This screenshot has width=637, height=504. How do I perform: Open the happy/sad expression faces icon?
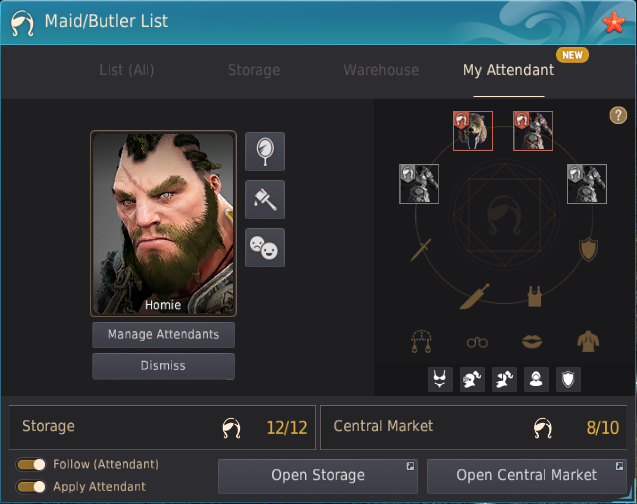coord(265,247)
